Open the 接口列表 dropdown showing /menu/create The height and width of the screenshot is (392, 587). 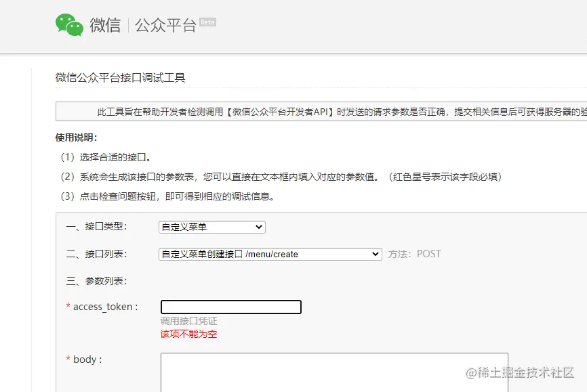(x=270, y=255)
